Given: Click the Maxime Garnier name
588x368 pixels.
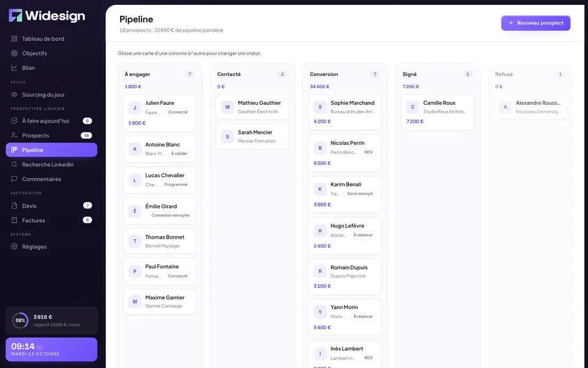Looking at the screenshot, I should [165, 297].
